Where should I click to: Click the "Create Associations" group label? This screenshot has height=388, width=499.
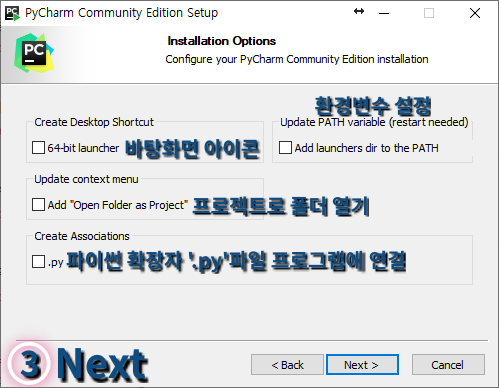tap(82, 236)
